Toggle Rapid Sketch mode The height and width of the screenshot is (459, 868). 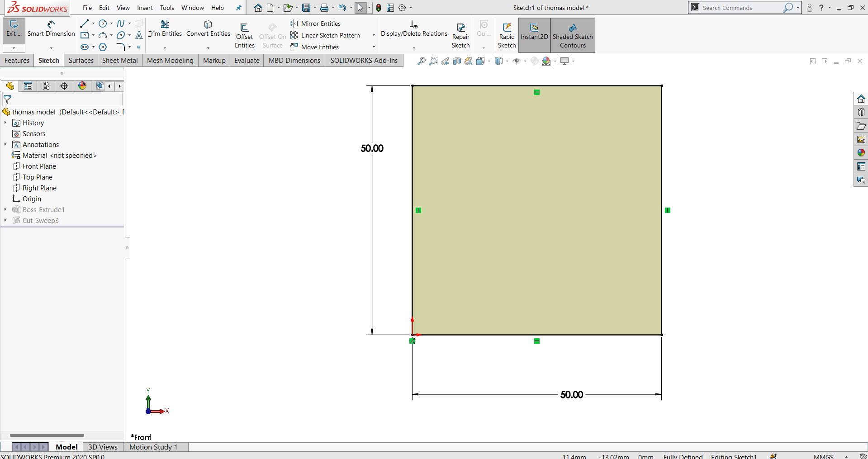coord(507,35)
